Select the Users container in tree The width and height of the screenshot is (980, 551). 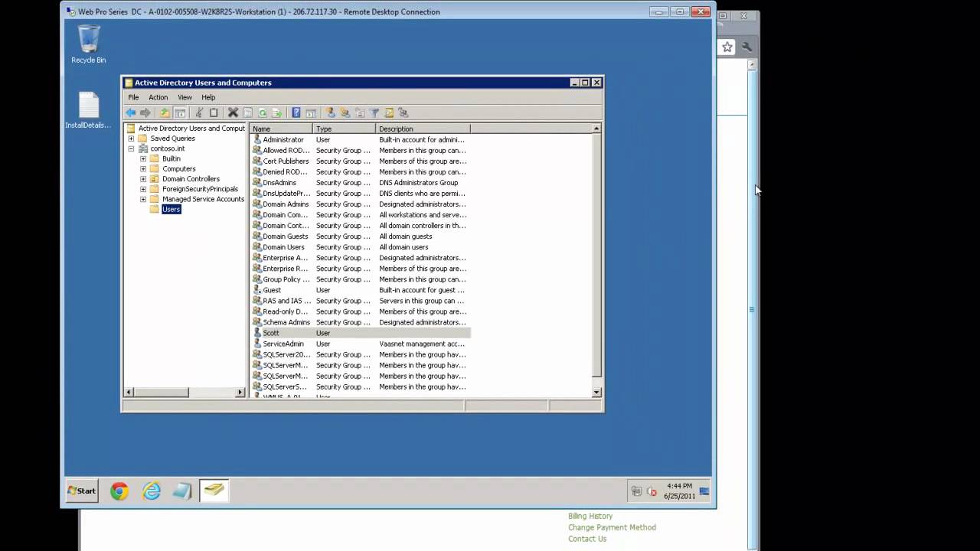coord(171,209)
